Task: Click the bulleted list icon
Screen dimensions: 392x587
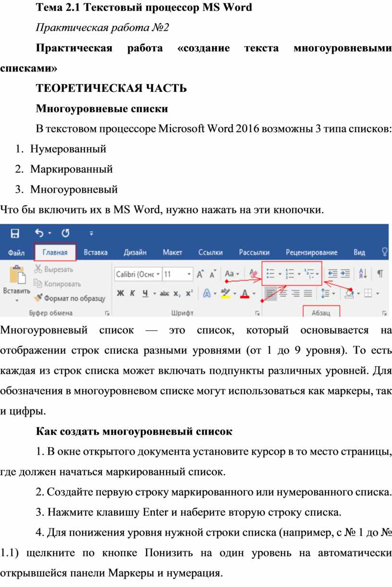Action: point(270,274)
